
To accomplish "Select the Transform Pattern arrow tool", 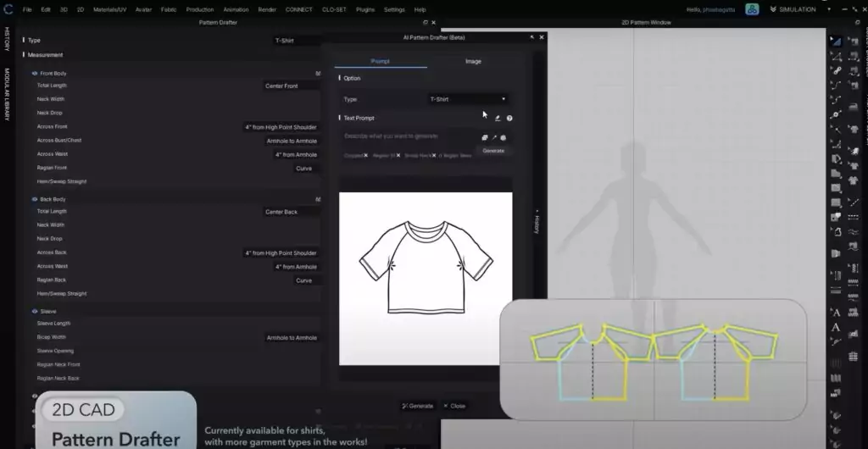I will 836,42.
